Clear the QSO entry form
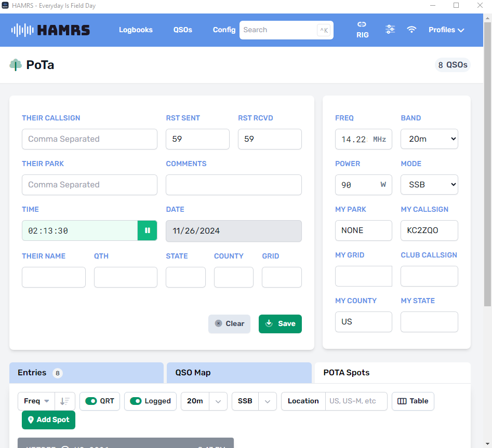Screen dimensions: 492x448 tap(229, 323)
